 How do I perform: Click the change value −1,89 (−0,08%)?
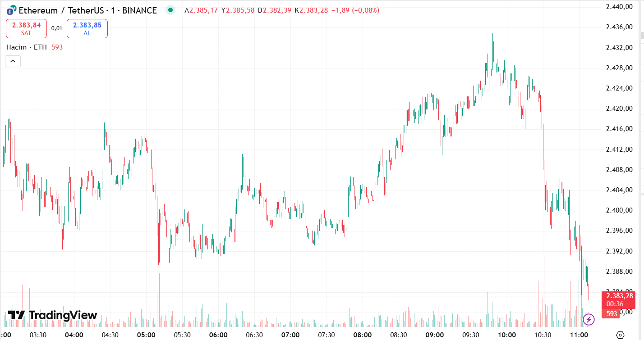pos(355,10)
